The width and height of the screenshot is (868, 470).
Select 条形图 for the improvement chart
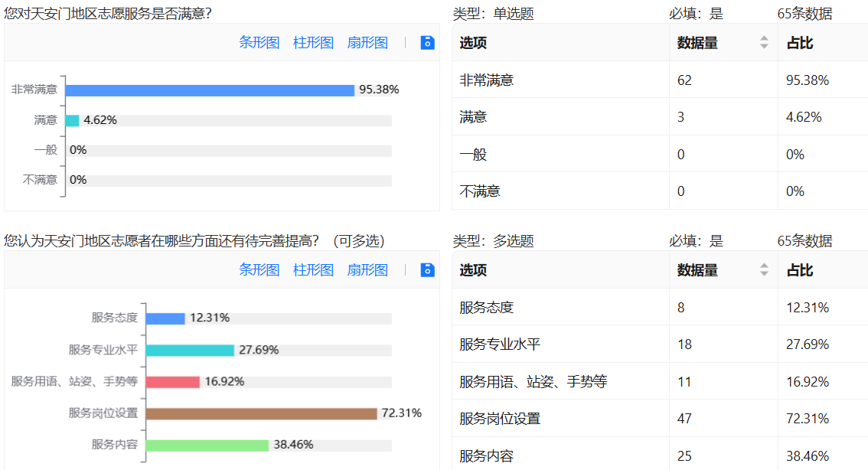pyautogui.click(x=259, y=270)
